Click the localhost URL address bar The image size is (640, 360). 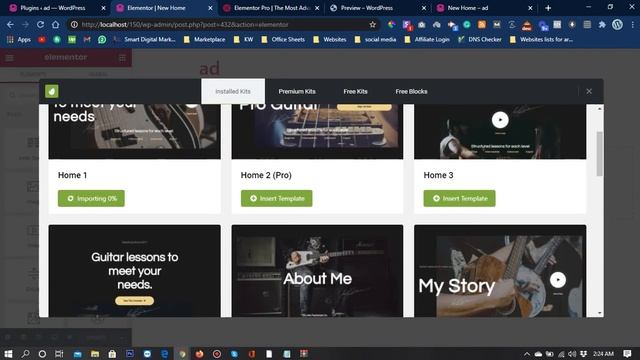click(x=224, y=24)
